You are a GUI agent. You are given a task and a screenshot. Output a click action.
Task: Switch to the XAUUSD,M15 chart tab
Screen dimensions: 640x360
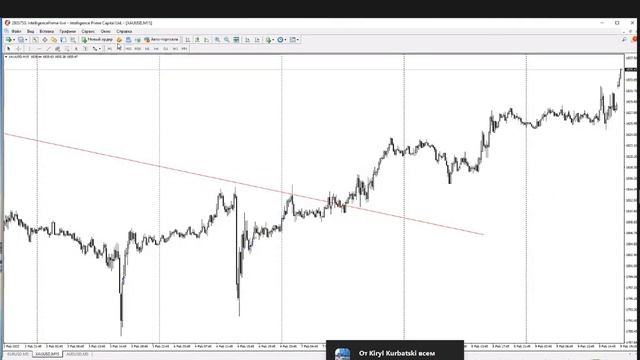click(x=47, y=354)
